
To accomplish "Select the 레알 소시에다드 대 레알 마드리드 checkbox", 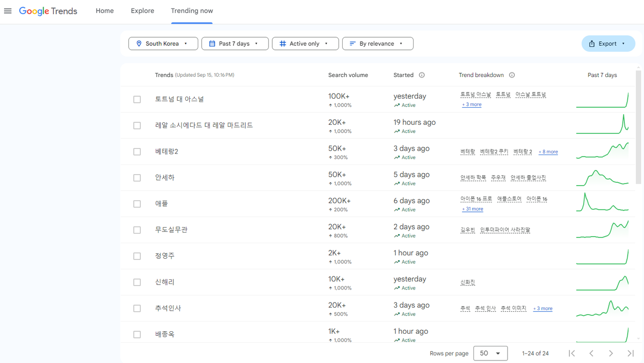I will (x=137, y=125).
